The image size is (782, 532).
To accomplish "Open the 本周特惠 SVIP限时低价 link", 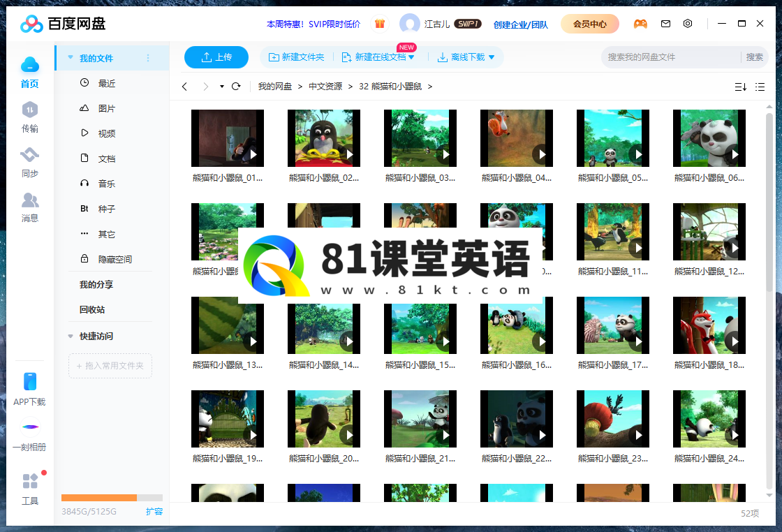I will coord(313,24).
